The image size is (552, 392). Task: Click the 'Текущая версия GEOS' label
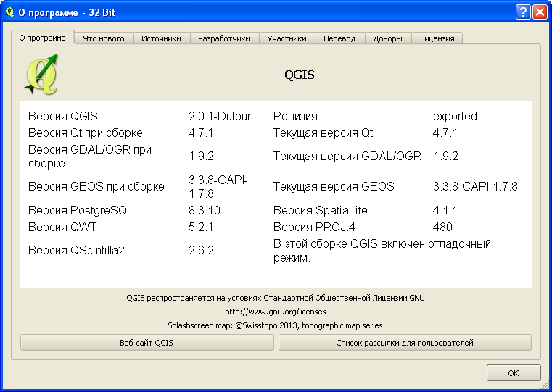click(x=334, y=186)
